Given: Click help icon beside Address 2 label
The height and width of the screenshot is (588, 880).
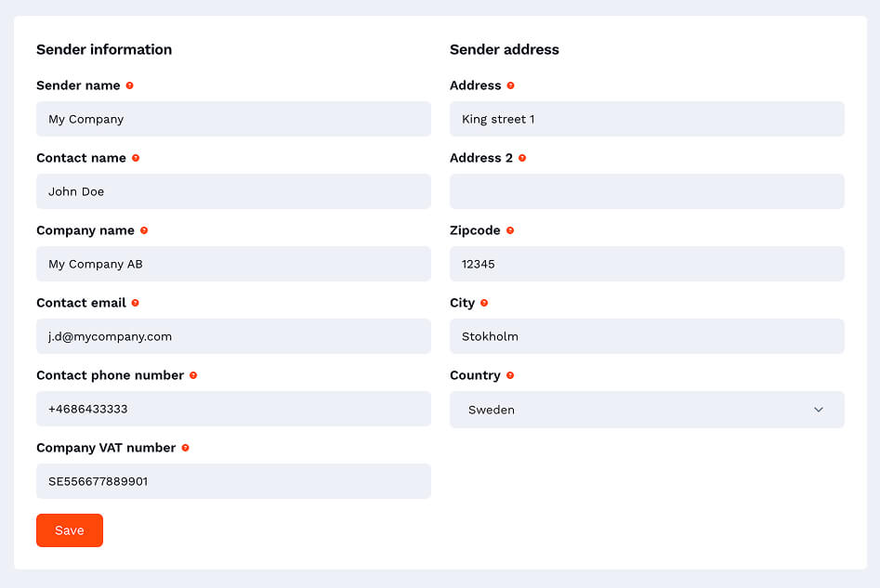Looking at the screenshot, I should 522,158.
